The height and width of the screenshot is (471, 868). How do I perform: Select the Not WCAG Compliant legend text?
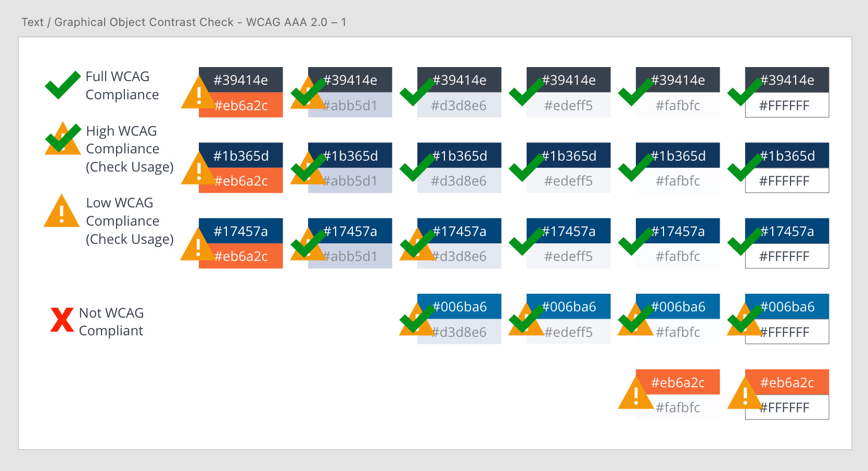click(x=111, y=322)
